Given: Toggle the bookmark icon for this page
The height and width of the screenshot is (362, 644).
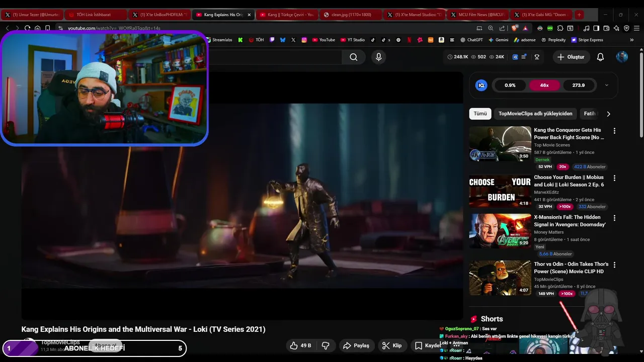Looking at the screenshot, I should click(47, 28).
